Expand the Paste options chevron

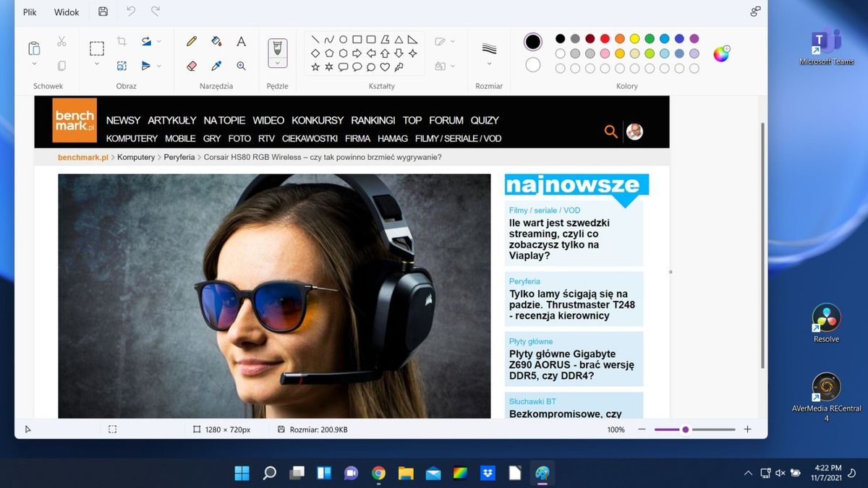point(34,64)
